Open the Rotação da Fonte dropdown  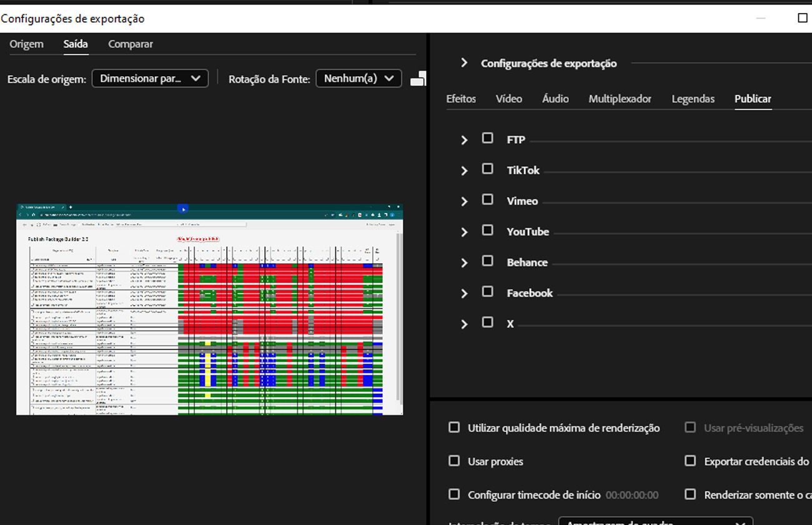pos(359,78)
